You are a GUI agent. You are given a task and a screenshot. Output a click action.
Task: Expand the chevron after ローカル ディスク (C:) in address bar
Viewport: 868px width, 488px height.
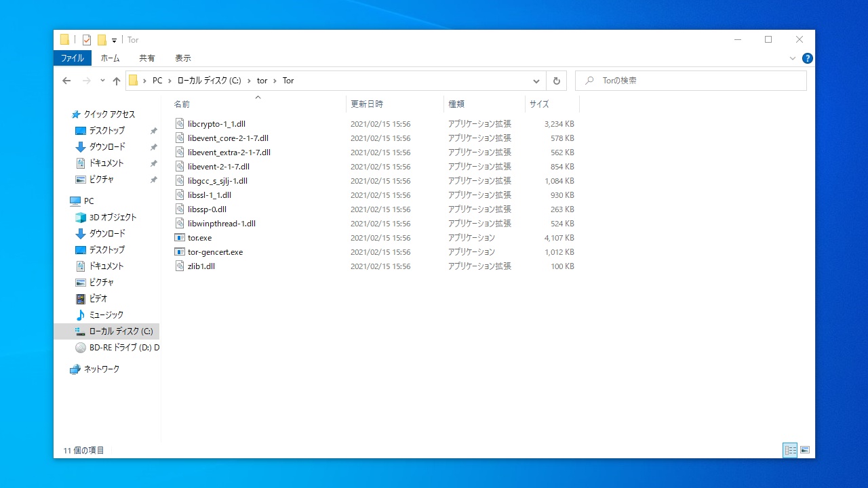249,81
